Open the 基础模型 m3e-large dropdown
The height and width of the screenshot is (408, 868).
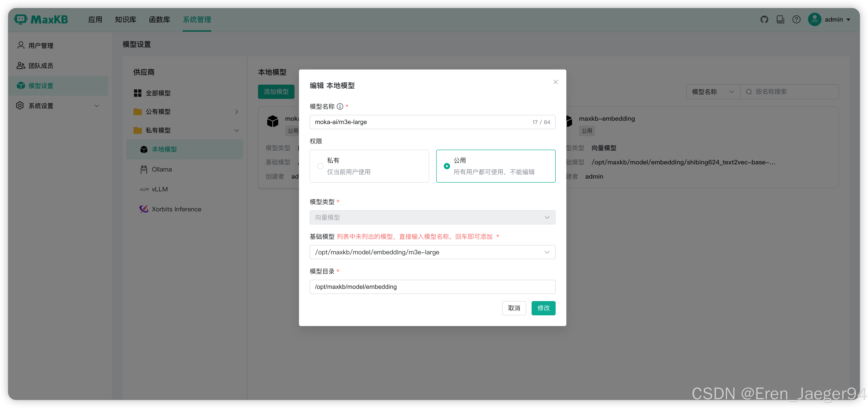[x=432, y=252]
